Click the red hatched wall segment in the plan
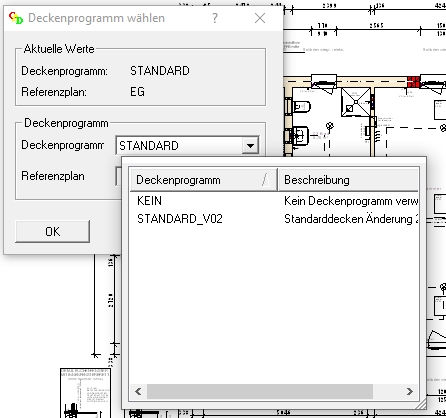 [x=413, y=82]
